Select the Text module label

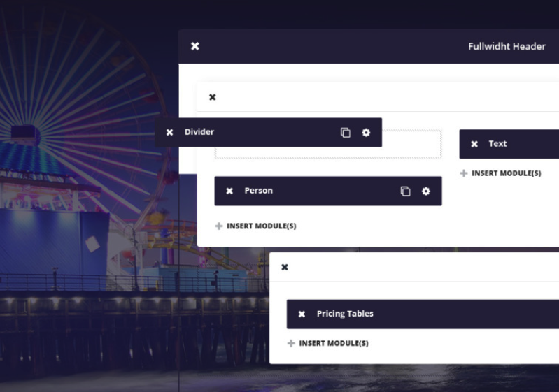tap(497, 144)
